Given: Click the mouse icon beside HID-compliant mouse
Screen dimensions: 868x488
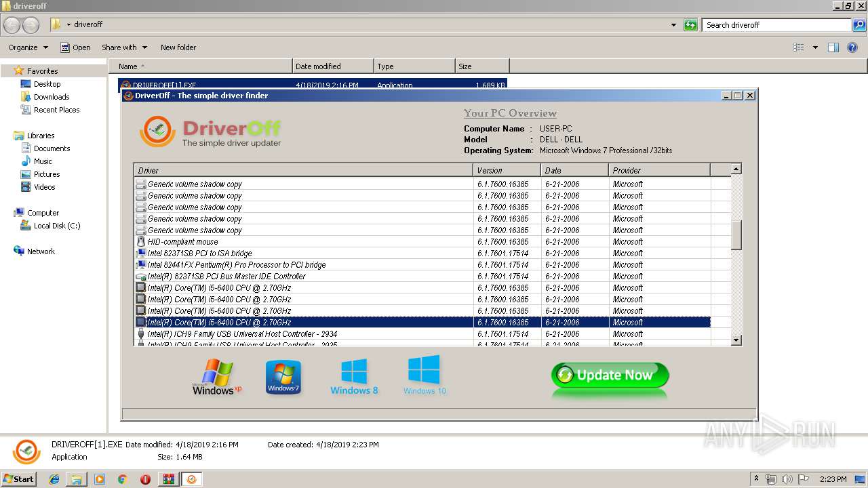Looking at the screenshot, I should point(141,242).
